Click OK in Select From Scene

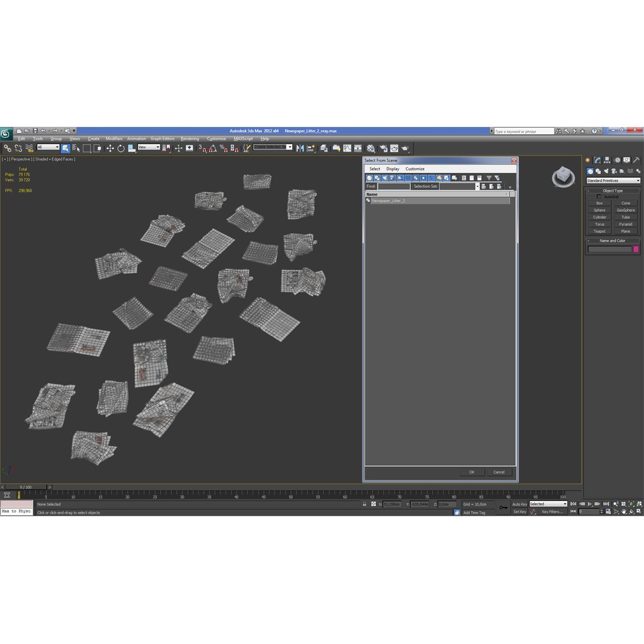pyautogui.click(x=472, y=472)
